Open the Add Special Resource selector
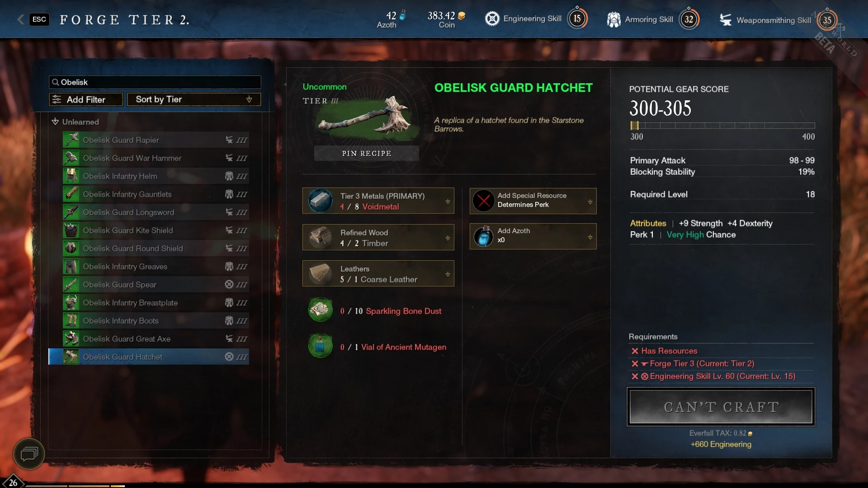The width and height of the screenshot is (868, 488). [x=533, y=201]
